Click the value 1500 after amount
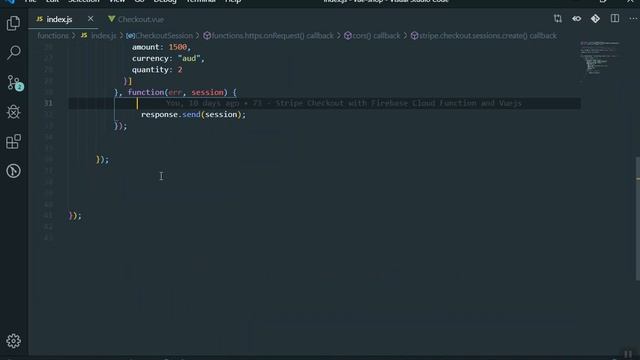This screenshot has width=640, height=360. pos(178,47)
